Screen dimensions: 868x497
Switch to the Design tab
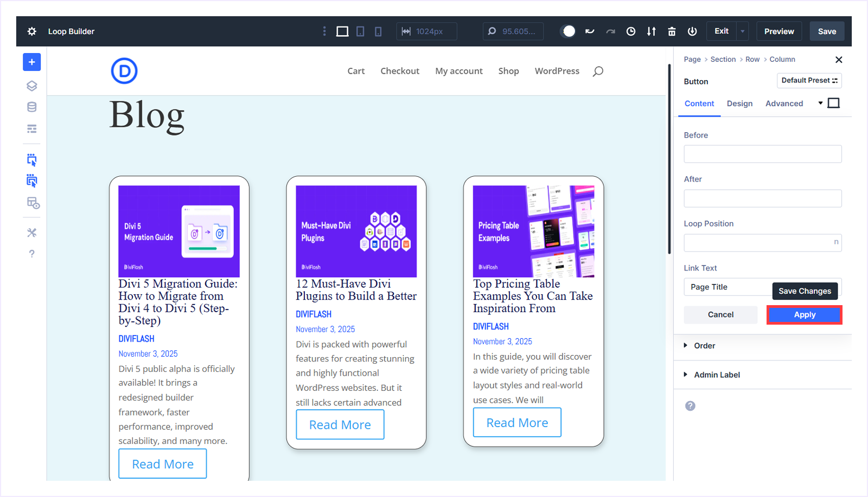(739, 104)
